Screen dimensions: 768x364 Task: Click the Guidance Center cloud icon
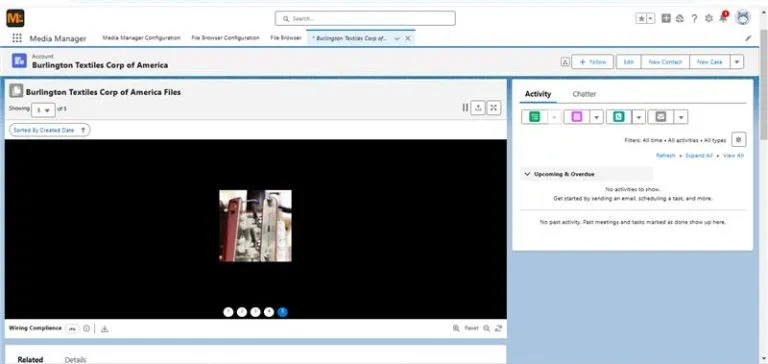(680, 19)
